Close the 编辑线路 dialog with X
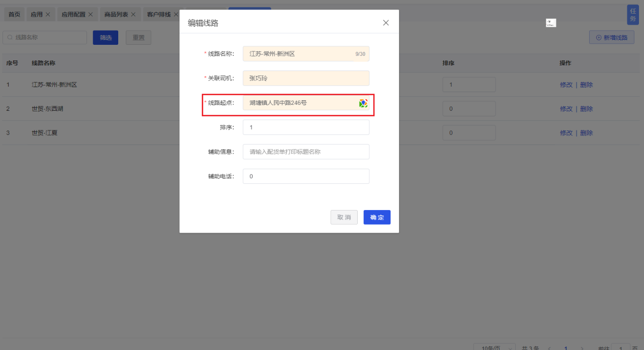The image size is (644, 350). pyautogui.click(x=386, y=23)
